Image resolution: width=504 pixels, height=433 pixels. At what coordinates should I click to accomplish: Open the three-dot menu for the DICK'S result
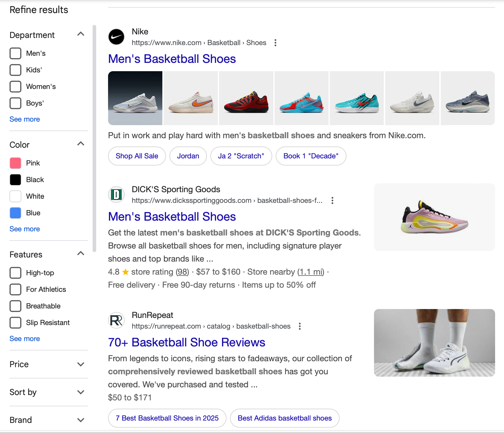point(332,200)
